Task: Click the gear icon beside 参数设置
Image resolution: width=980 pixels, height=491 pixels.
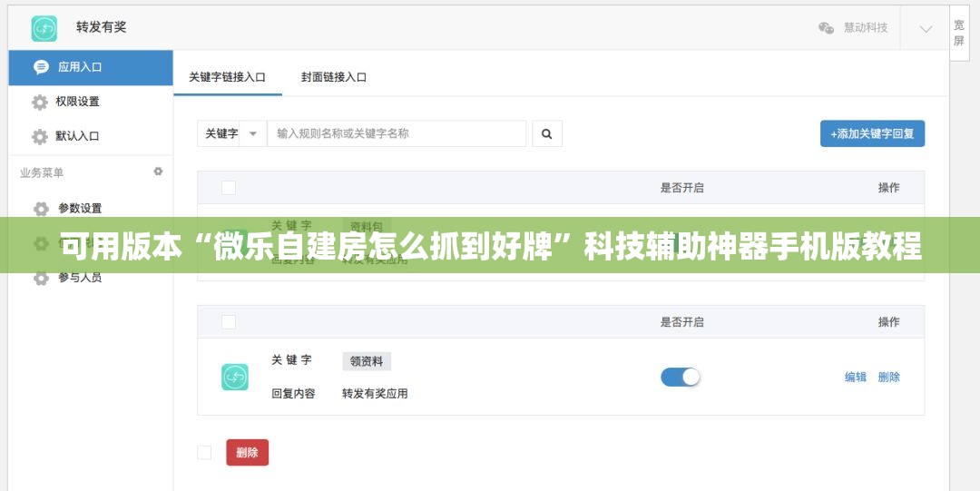Action: tap(41, 209)
